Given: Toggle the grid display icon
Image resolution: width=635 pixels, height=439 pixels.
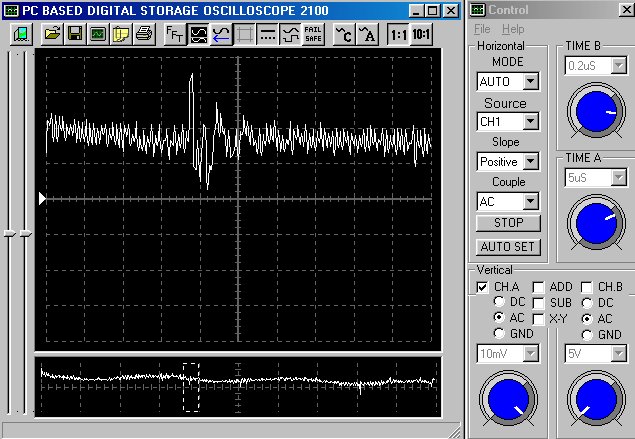Looking at the screenshot, I should (x=245, y=33).
